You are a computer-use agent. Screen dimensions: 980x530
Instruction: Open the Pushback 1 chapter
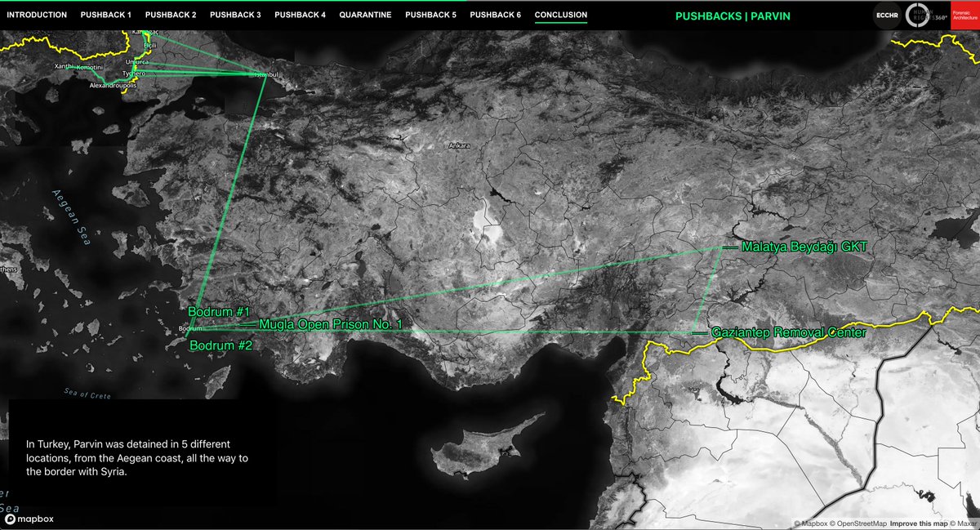105,15
